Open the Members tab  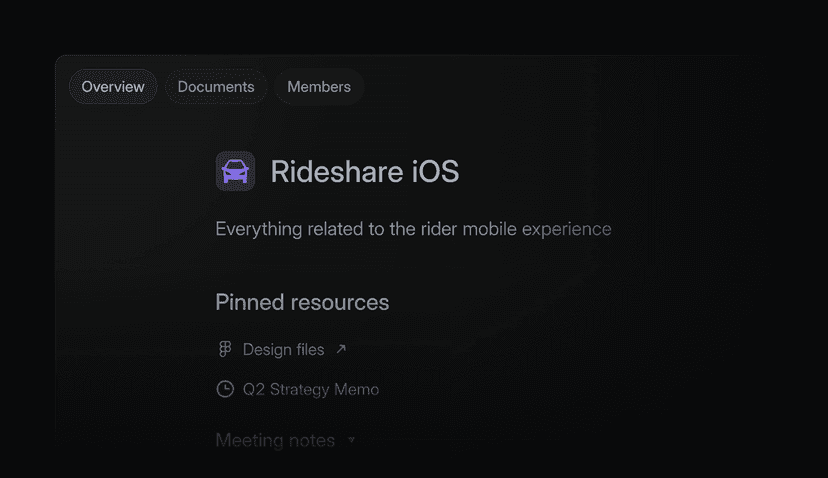tap(319, 87)
